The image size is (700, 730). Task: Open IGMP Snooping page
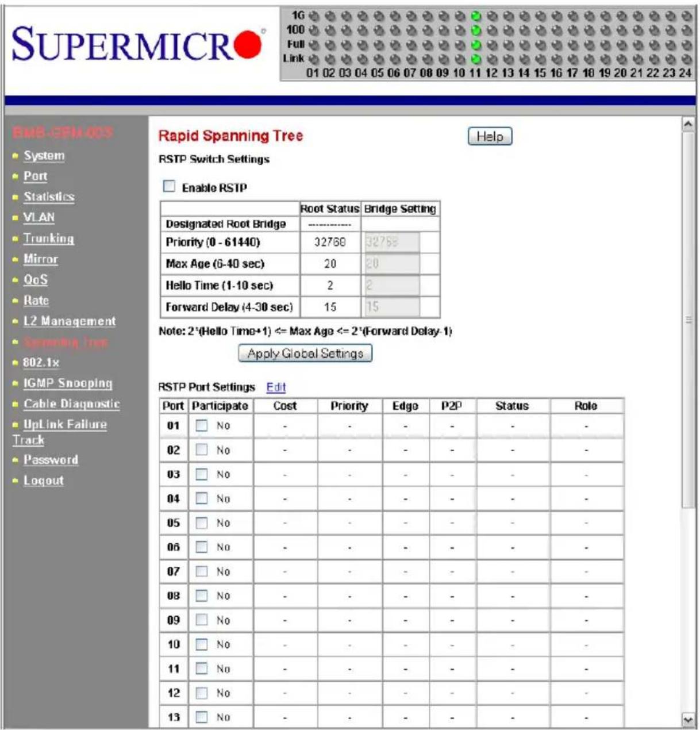point(68,383)
